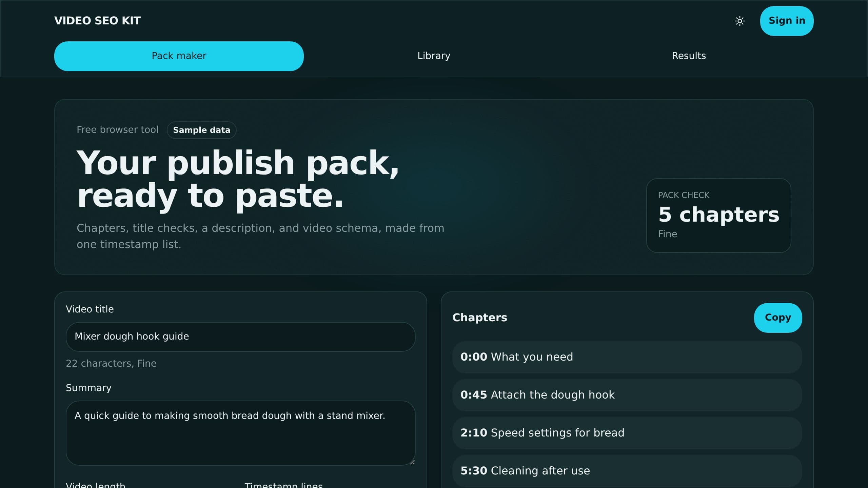Click the '5 chapters' pack check value
This screenshot has width=868, height=488.
pos(719,215)
